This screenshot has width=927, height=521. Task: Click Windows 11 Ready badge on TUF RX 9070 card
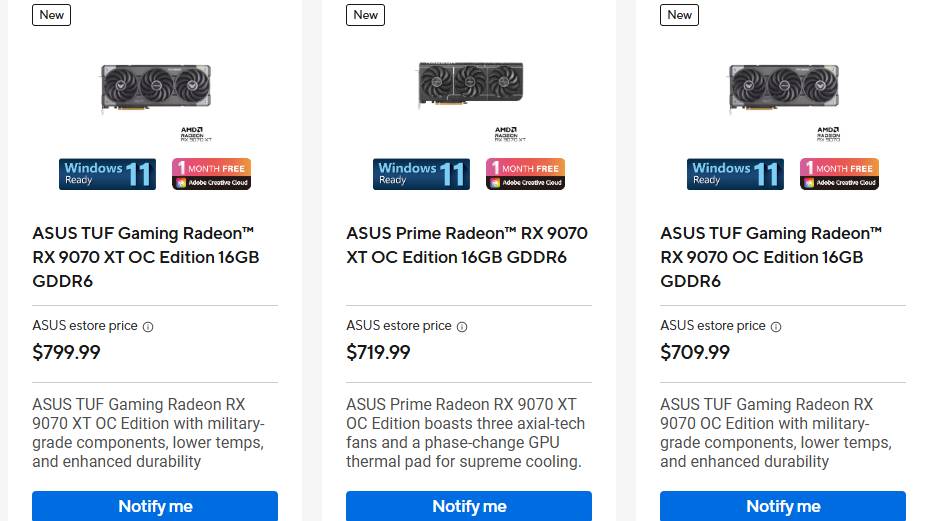point(735,174)
